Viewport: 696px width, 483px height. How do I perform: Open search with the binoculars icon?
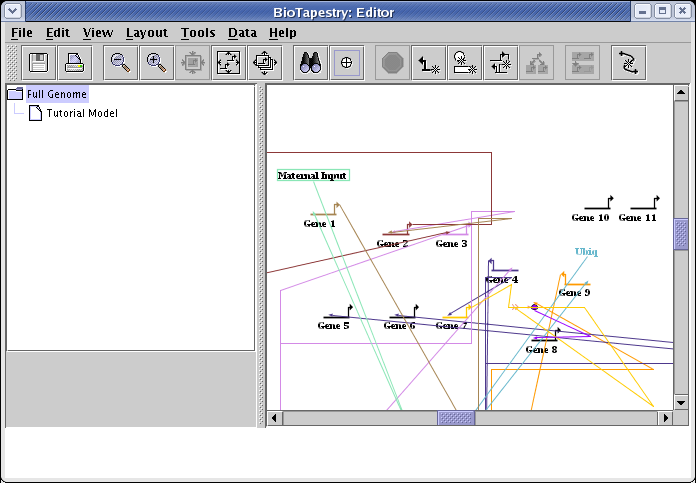point(310,63)
